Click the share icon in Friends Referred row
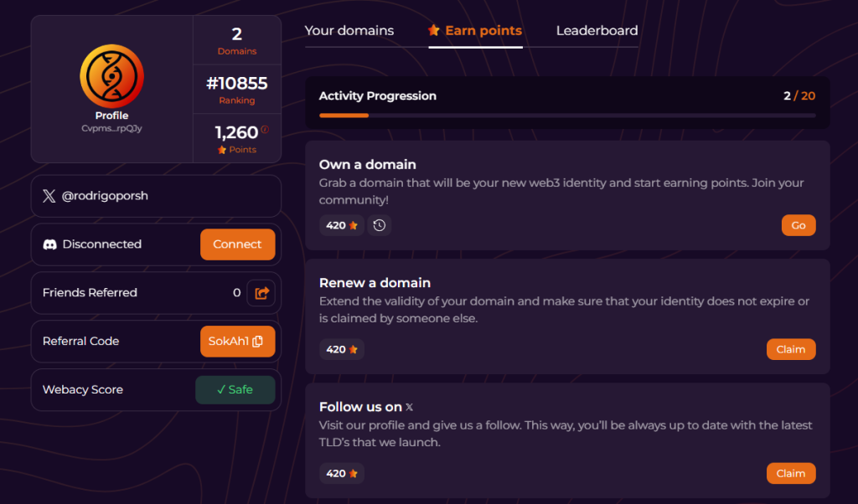The image size is (858, 504). click(261, 293)
